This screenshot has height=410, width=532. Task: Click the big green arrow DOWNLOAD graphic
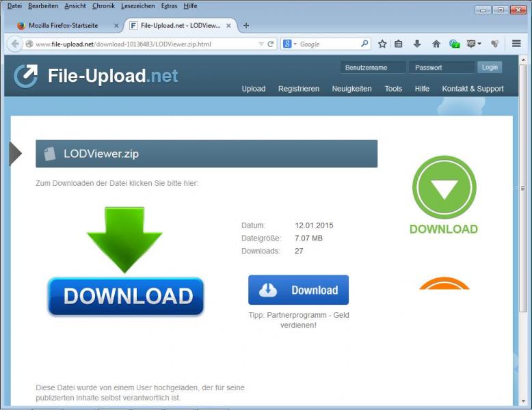[126, 262]
